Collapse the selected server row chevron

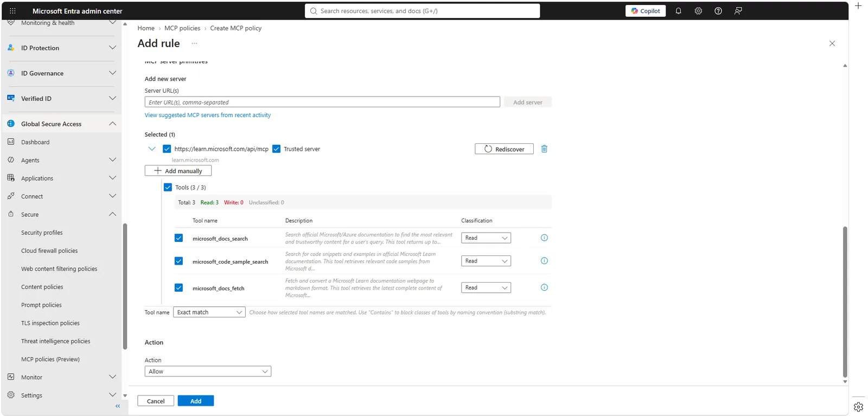click(152, 149)
